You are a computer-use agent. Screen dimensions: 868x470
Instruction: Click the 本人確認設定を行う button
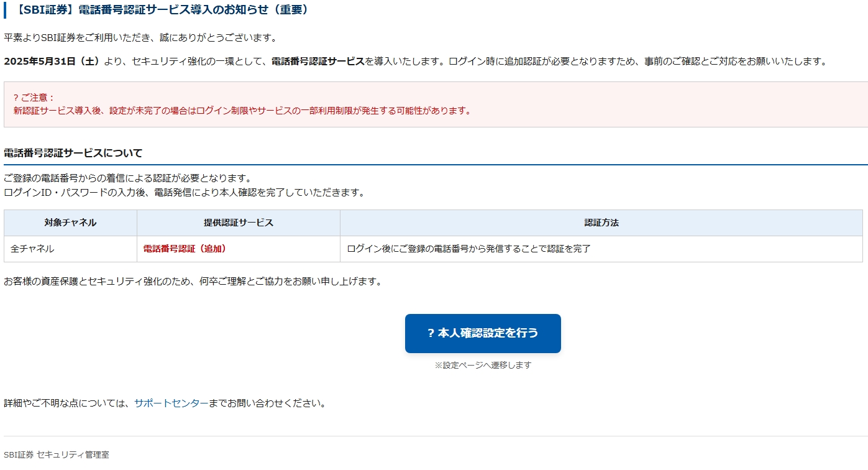pos(483,333)
